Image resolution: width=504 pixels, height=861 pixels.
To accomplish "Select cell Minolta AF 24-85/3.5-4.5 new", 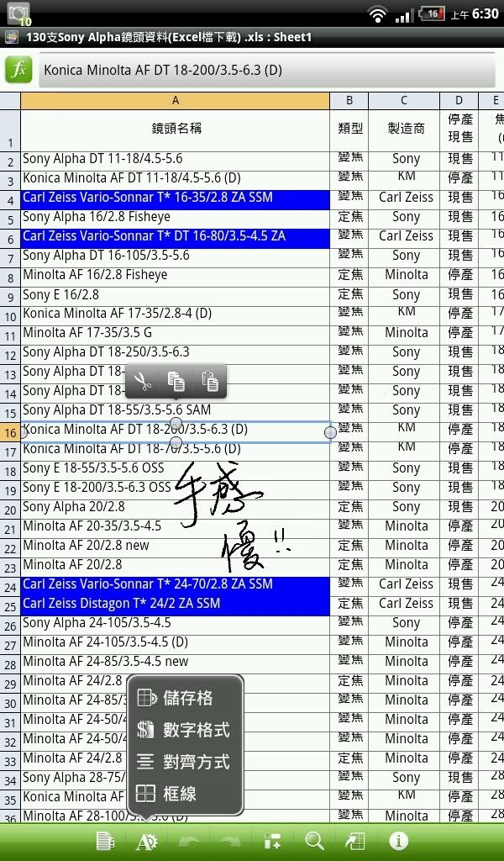I will pos(176,663).
